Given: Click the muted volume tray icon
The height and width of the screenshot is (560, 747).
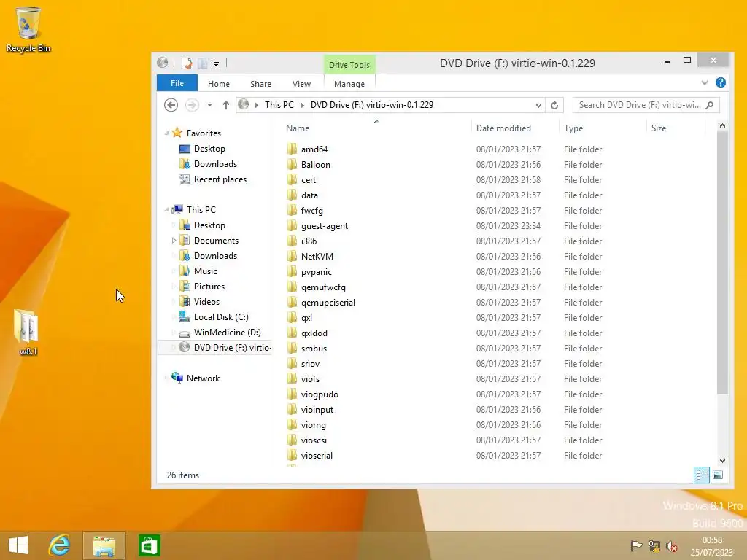Looking at the screenshot, I should click(x=672, y=546).
